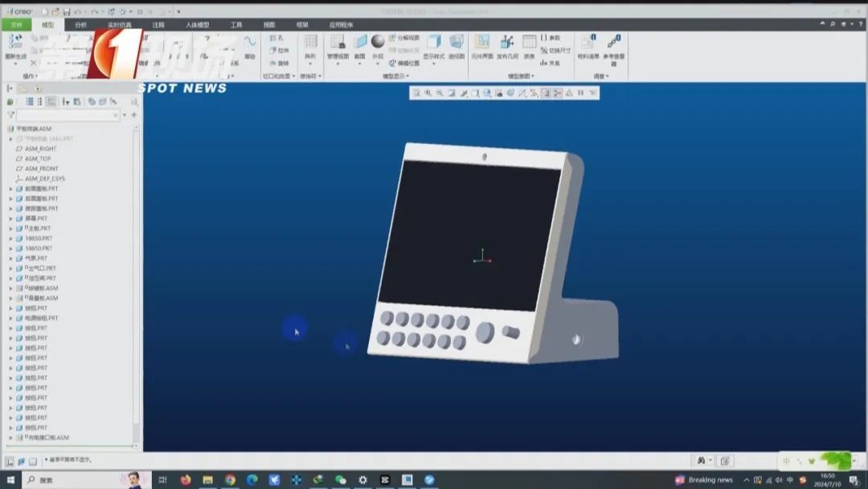Click the Pattern (阵列) icon
Image resolution: width=868 pixels, height=489 pixels.
tap(310, 45)
